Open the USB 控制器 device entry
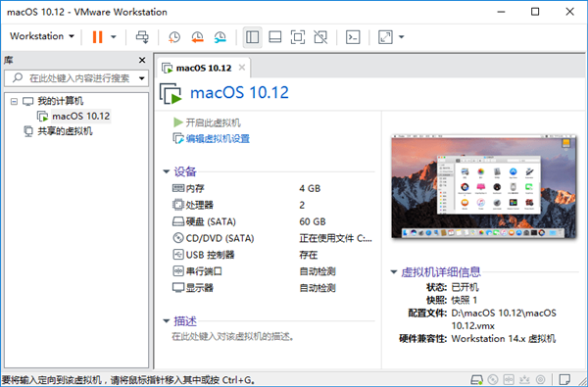This screenshot has height=387, width=588. tap(210, 255)
